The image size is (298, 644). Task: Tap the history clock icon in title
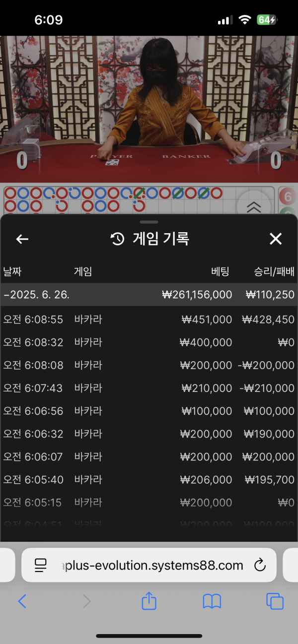tap(117, 239)
